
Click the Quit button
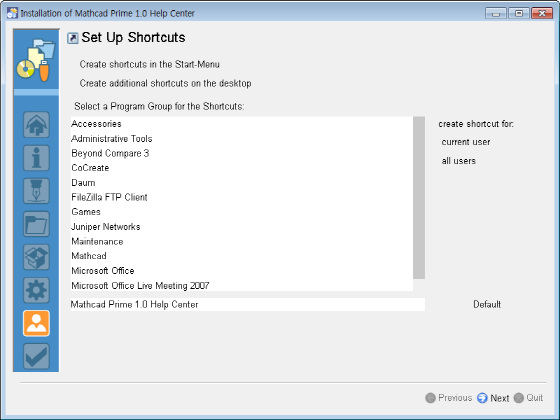[529, 398]
